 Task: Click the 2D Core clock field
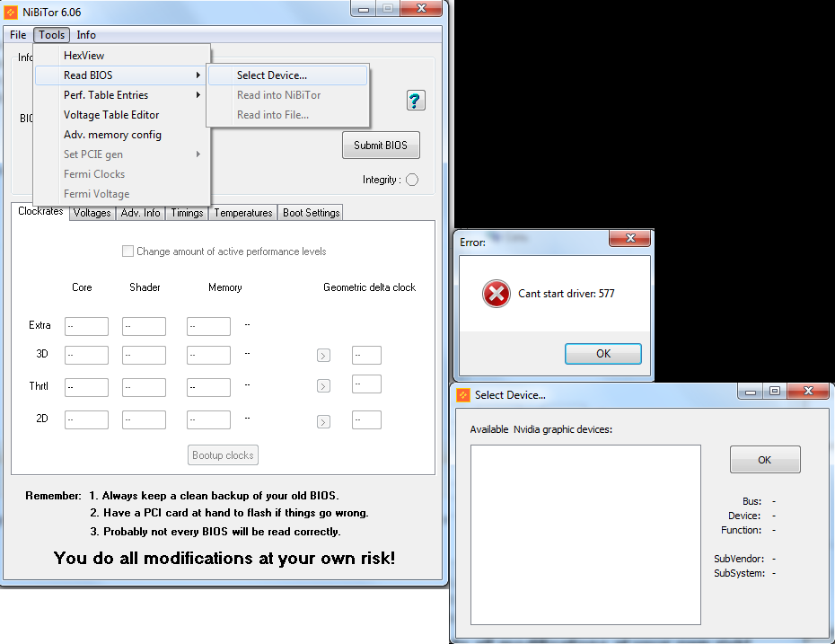pyautogui.click(x=86, y=419)
